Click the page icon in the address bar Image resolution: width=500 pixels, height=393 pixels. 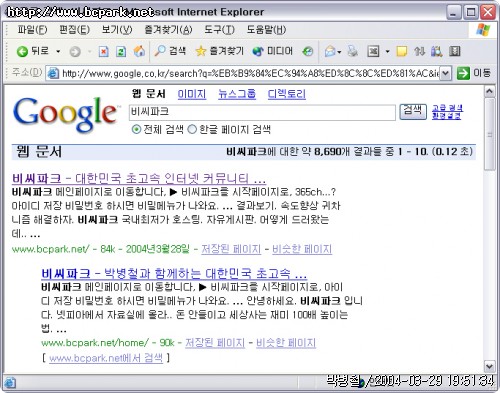53,73
